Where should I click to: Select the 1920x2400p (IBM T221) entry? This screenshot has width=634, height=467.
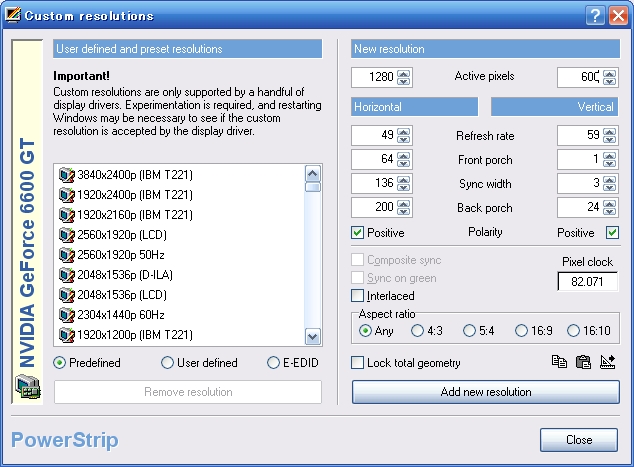point(126,195)
